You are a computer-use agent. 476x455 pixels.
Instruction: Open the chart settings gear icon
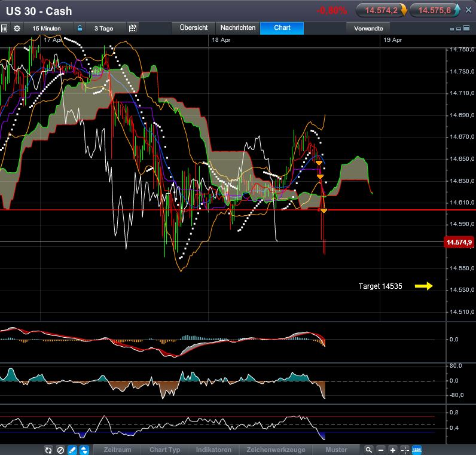[17, 29]
